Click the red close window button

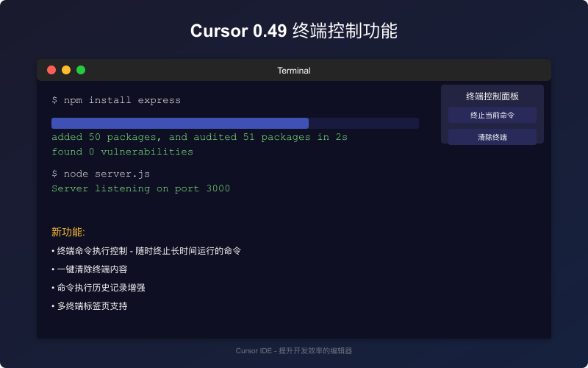pyautogui.click(x=51, y=70)
